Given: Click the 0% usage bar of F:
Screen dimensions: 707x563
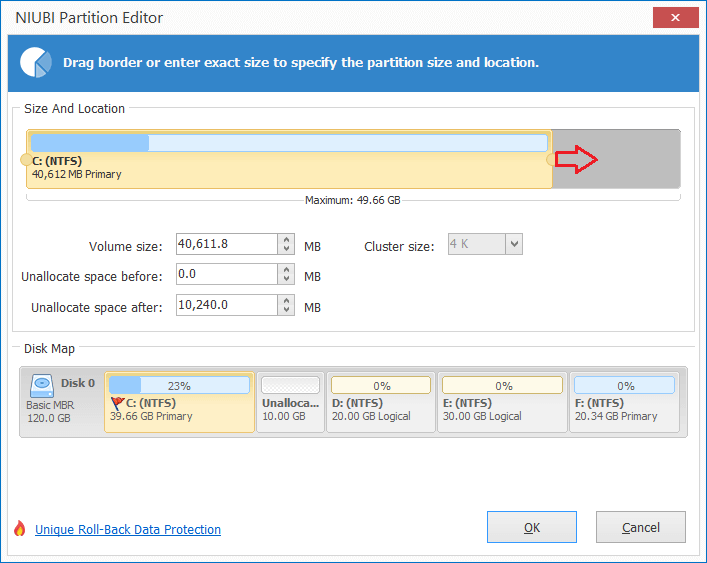Looking at the screenshot, I should (624, 385).
